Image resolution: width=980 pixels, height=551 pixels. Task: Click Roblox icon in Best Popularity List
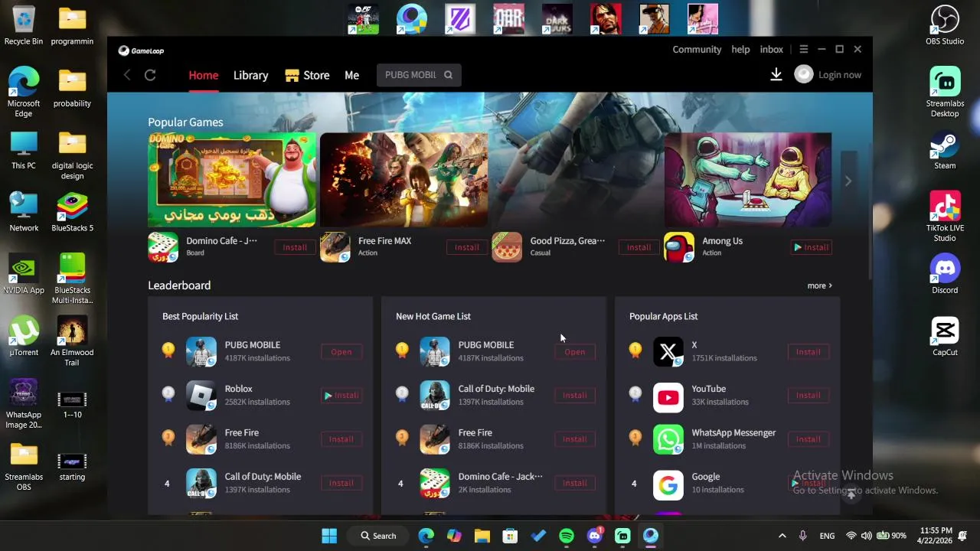click(201, 396)
